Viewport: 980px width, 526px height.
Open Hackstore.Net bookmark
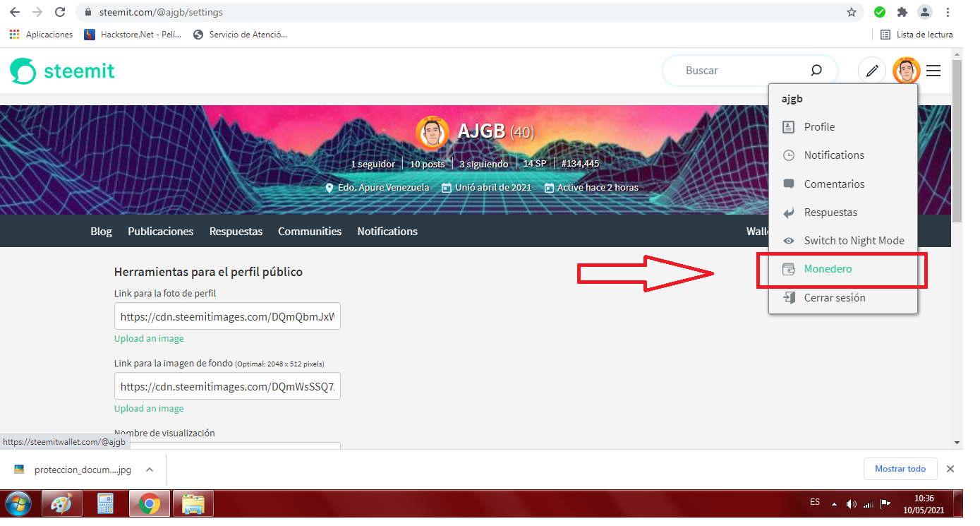133,35
